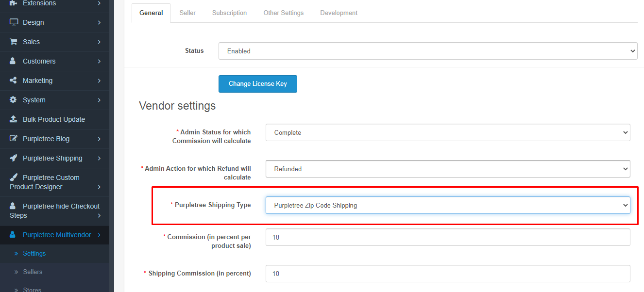Expand the Purpletree Shipping chevron
Screen dimensions: 644x292
point(99,158)
